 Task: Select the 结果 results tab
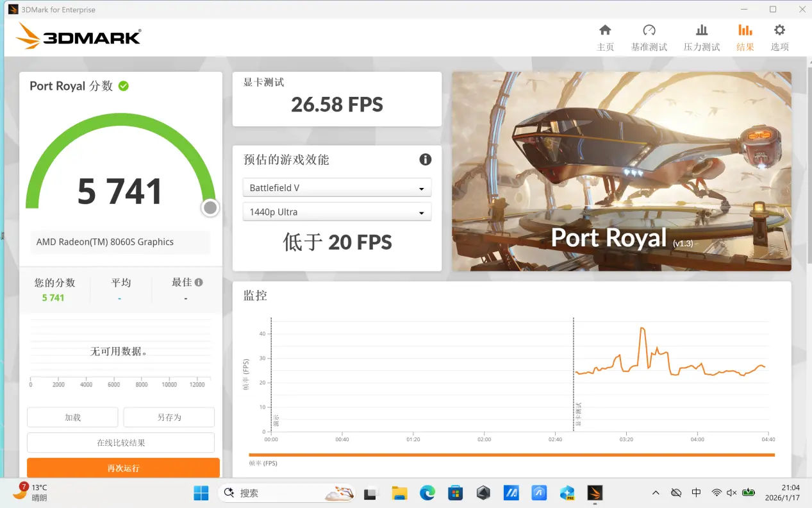pos(745,38)
